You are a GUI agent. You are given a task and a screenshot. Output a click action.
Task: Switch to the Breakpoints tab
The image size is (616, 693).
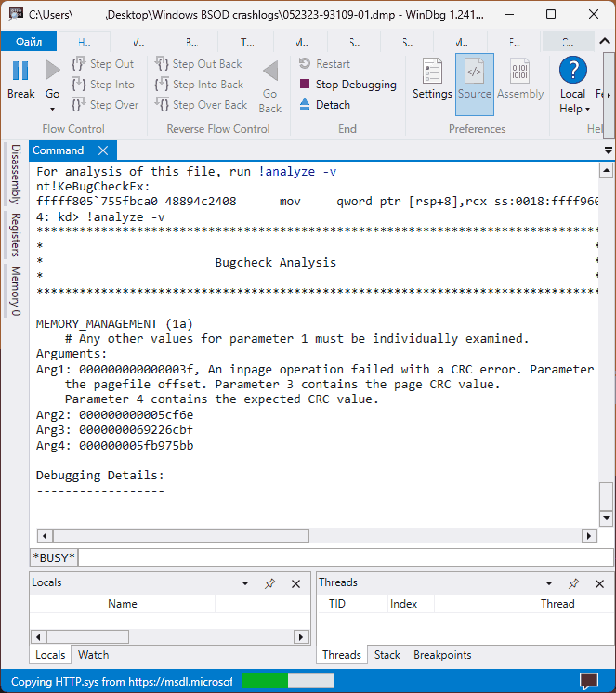coord(442,655)
